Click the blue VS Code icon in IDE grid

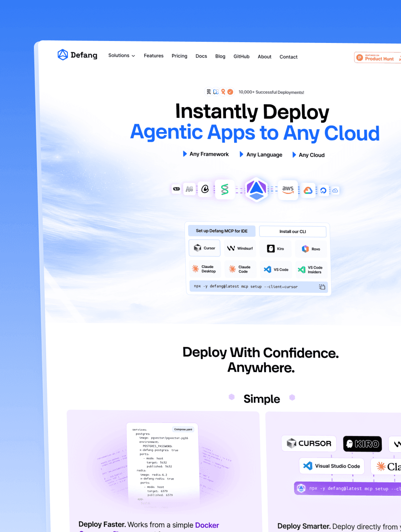point(267,270)
